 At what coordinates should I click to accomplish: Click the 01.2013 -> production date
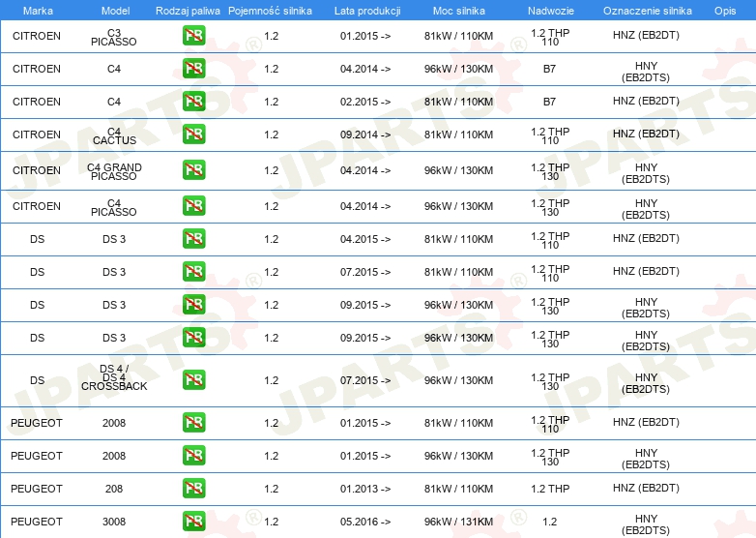[x=365, y=489]
